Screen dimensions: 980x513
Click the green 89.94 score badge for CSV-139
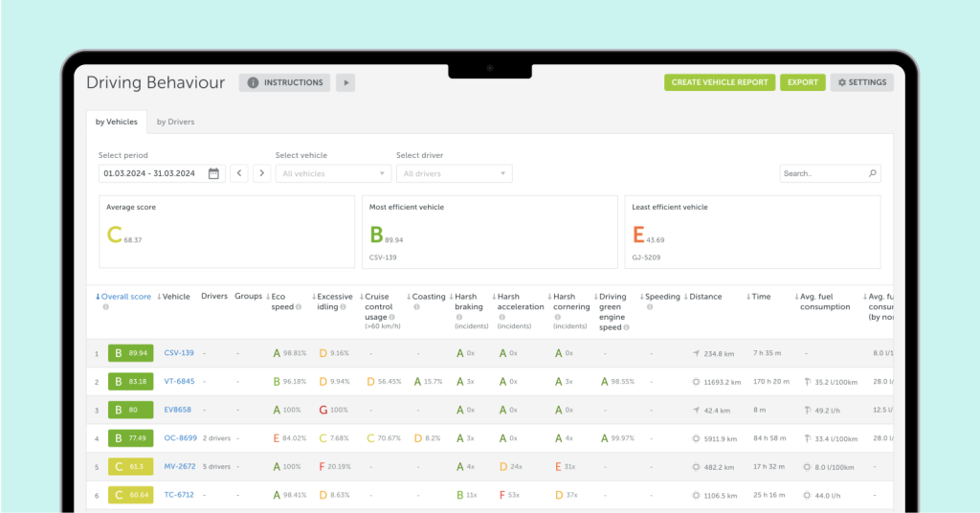click(130, 353)
